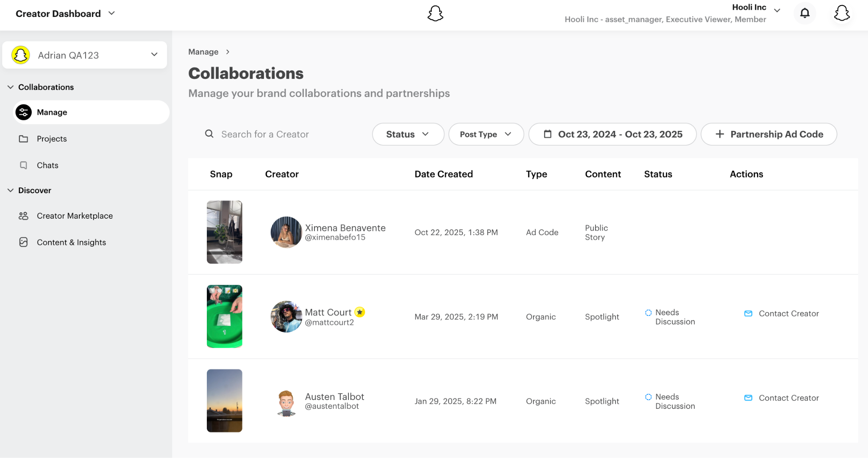Click the Needs Discussion status icon for Austen Talbot
Image resolution: width=868 pixels, height=458 pixels.
pyautogui.click(x=648, y=397)
